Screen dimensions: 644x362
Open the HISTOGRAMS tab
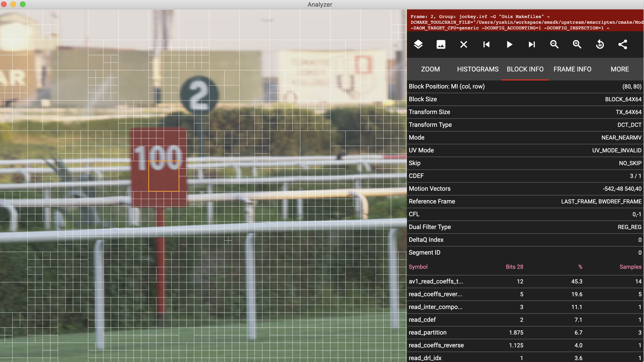coord(477,69)
